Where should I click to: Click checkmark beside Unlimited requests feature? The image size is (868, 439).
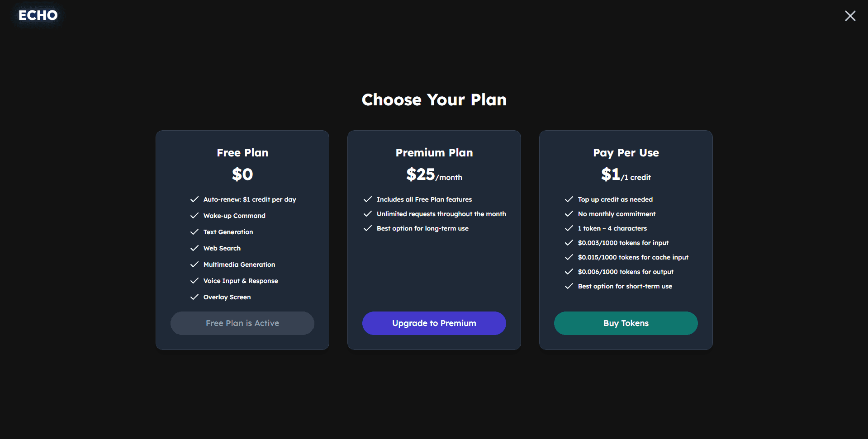click(368, 214)
